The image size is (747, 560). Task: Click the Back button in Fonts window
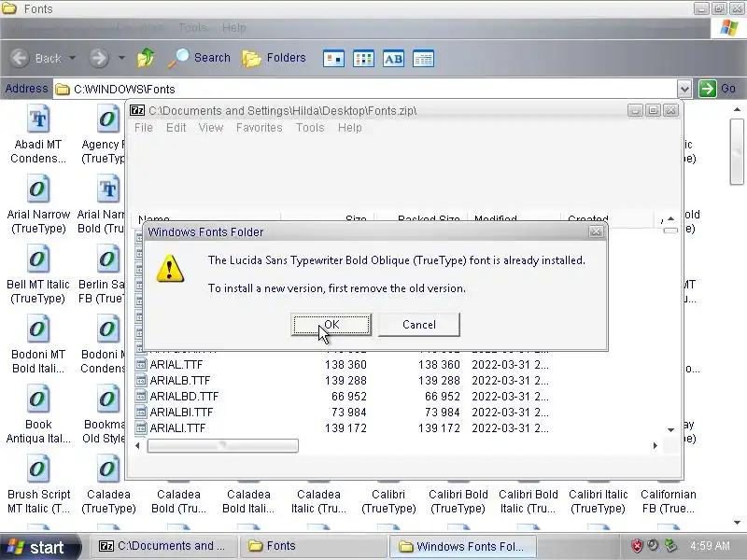click(x=36, y=58)
